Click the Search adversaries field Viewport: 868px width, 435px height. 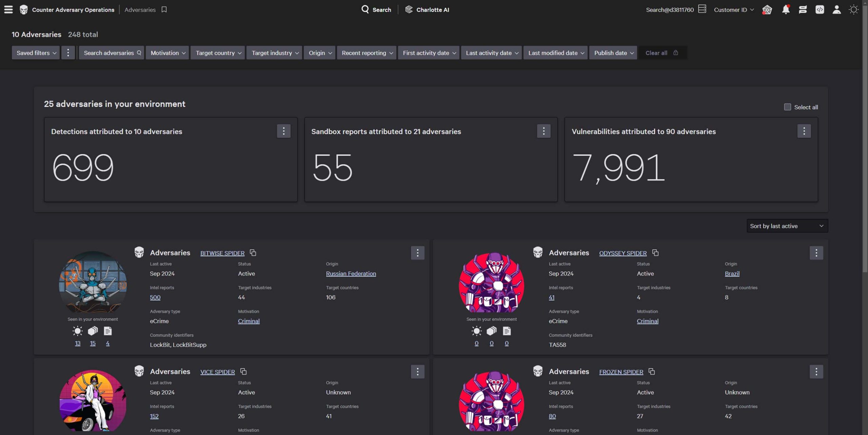click(112, 53)
